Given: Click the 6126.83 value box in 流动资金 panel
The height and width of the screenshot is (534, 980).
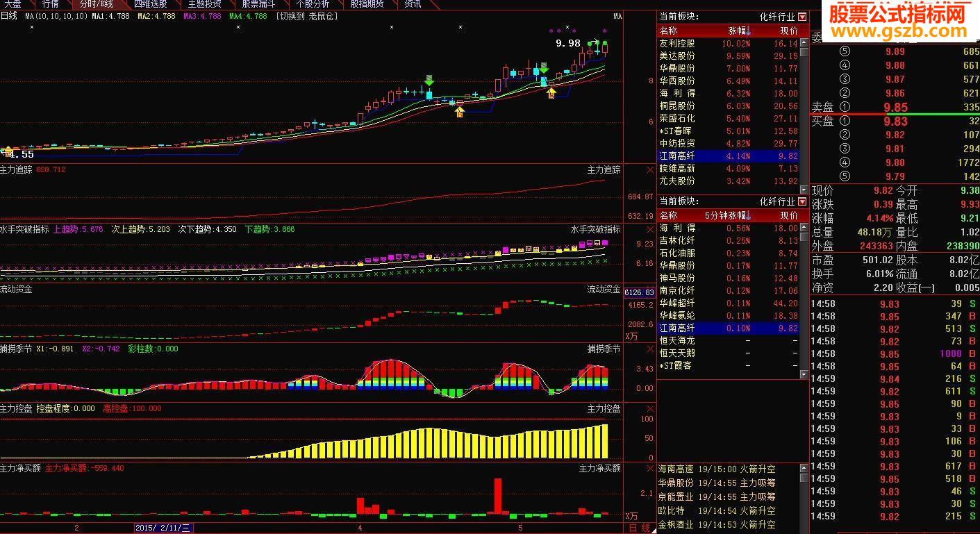Looking at the screenshot, I should tap(639, 292).
